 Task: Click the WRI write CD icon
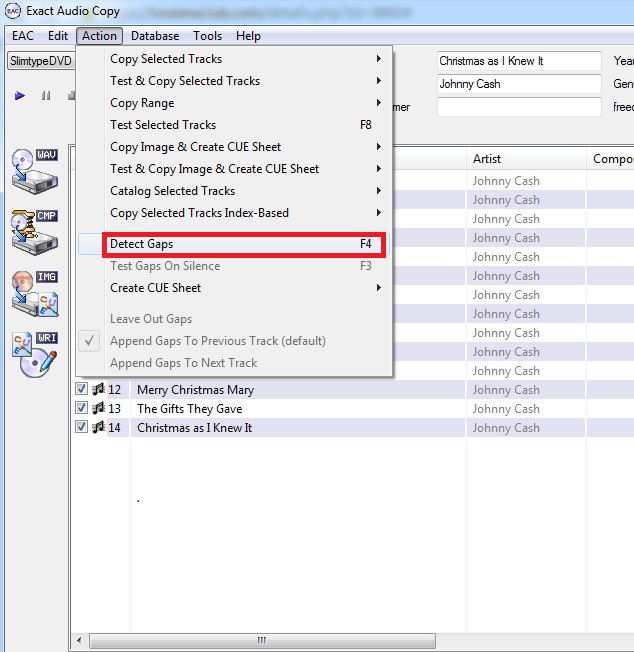pyautogui.click(x=35, y=355)
